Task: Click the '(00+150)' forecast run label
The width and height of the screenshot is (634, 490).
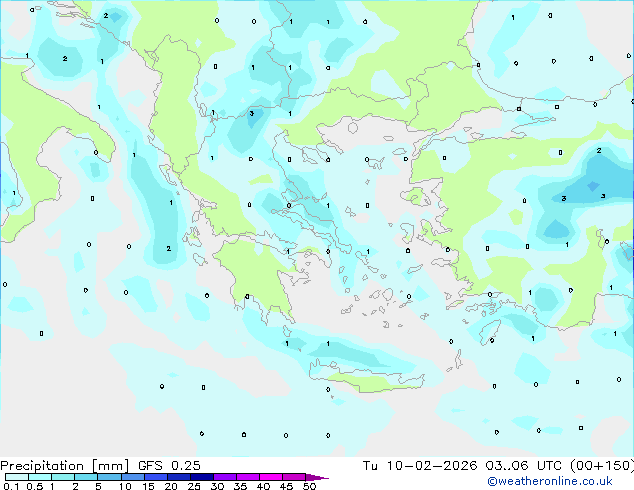Action: click(602, 466)
